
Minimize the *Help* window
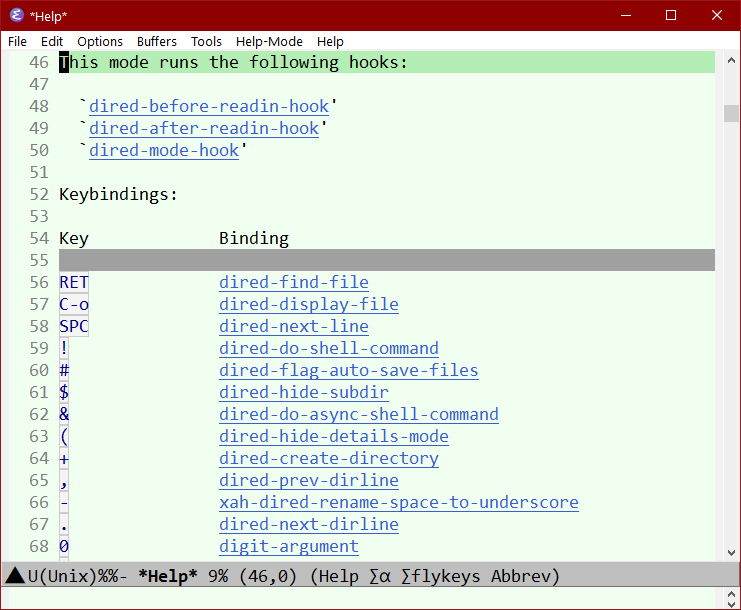pos(626,15)
